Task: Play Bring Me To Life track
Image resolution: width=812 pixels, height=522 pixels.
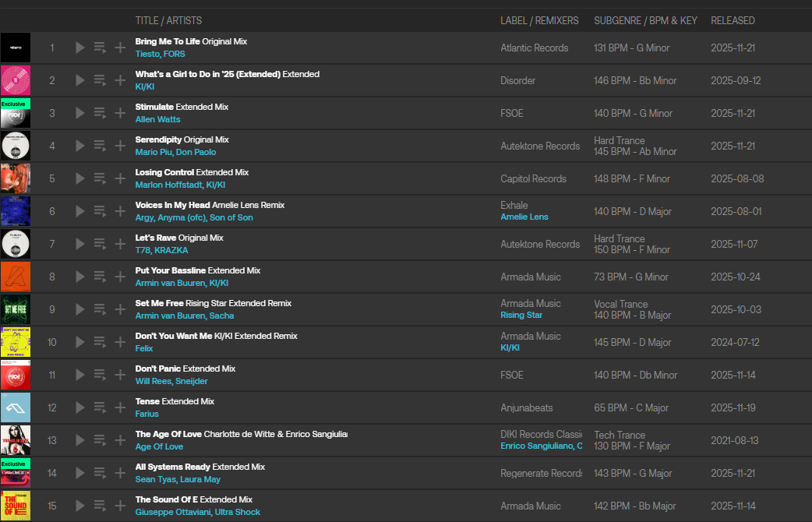Action: click(x=79, y=48)
